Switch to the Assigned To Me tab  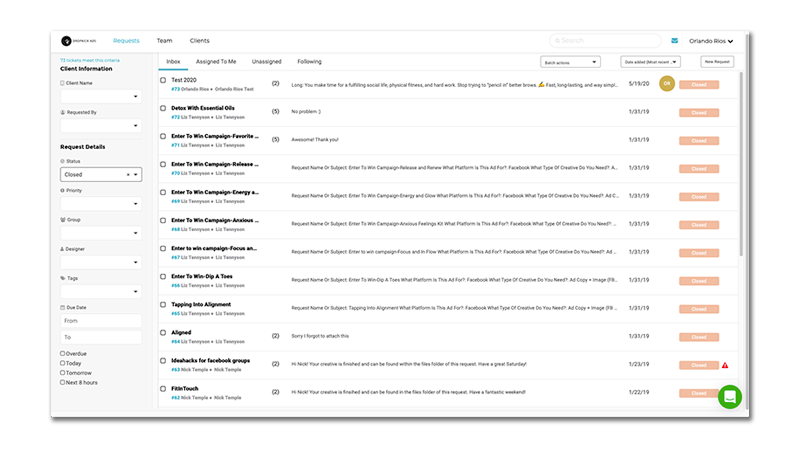coord(216,62)
